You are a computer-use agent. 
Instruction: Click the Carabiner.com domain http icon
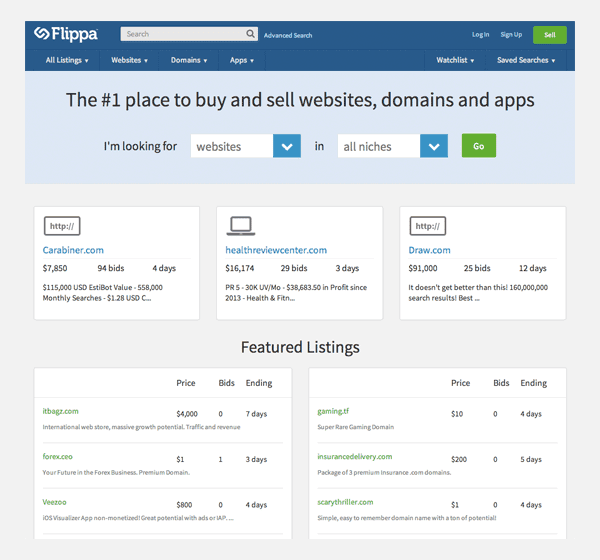(x=63, y=226)
